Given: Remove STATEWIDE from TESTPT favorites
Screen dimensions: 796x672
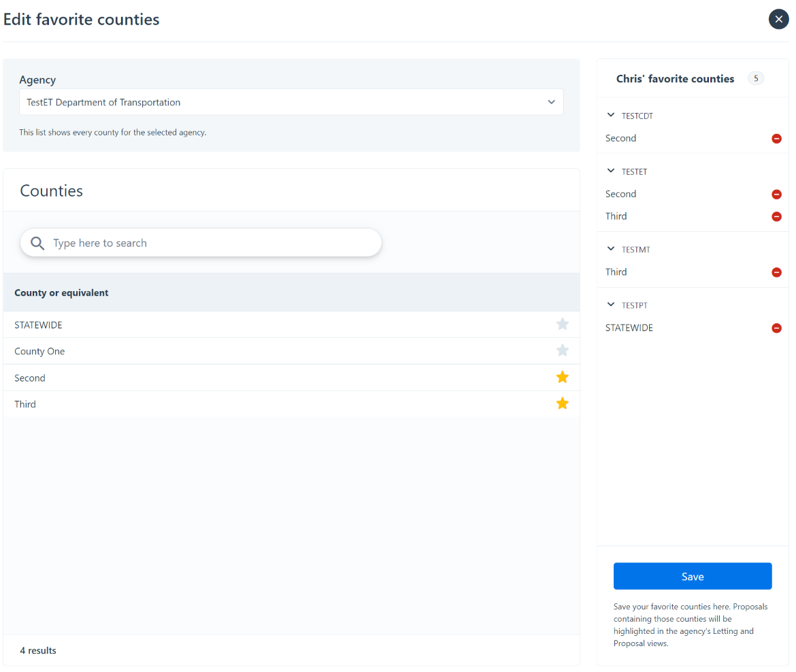Looking at the screenshot, I should 776,329.
